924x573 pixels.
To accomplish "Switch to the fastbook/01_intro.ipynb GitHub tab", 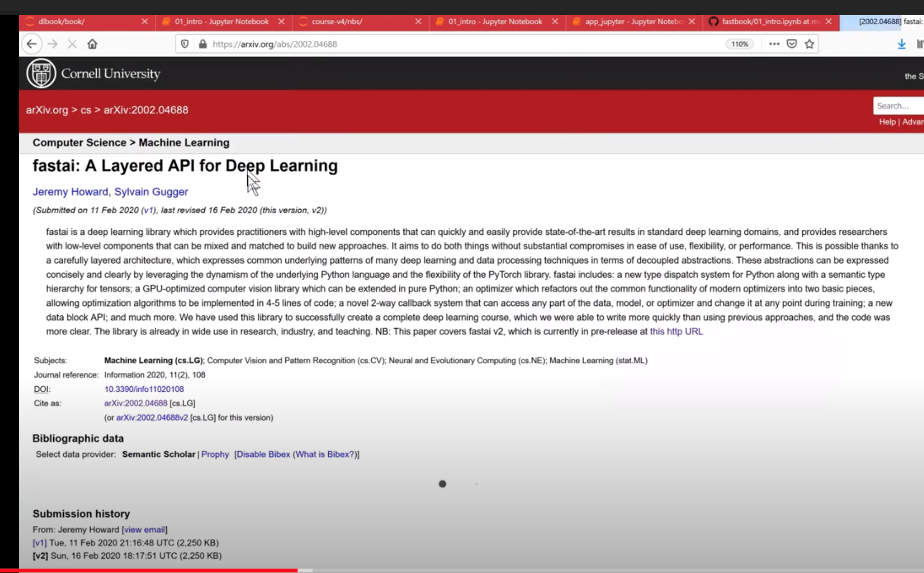I will click(x=770, y=21).
